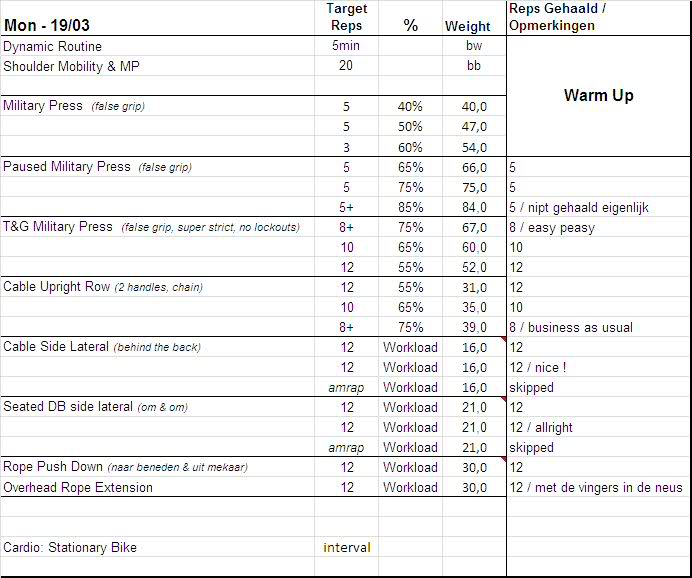Viewport: 692px width, 578px height.
Task: Click the "Cardio: Stationary Bike" cell
Action: tap(70, 548)
